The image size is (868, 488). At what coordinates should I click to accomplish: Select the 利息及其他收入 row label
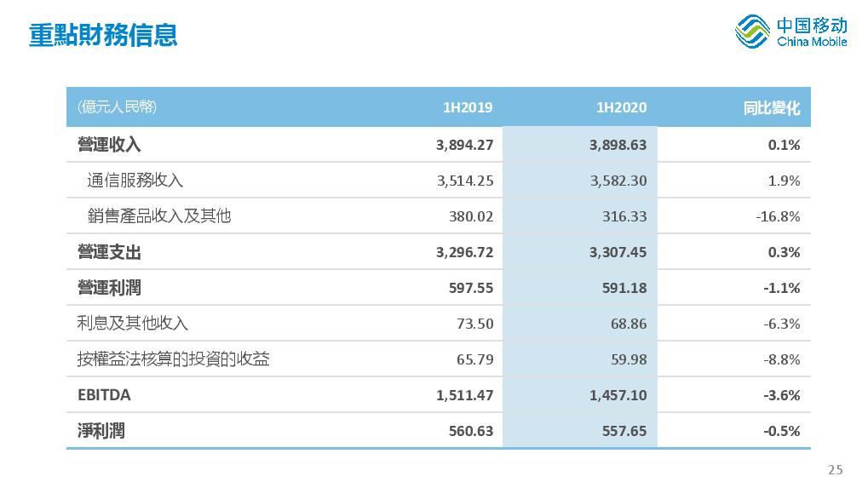132,323
